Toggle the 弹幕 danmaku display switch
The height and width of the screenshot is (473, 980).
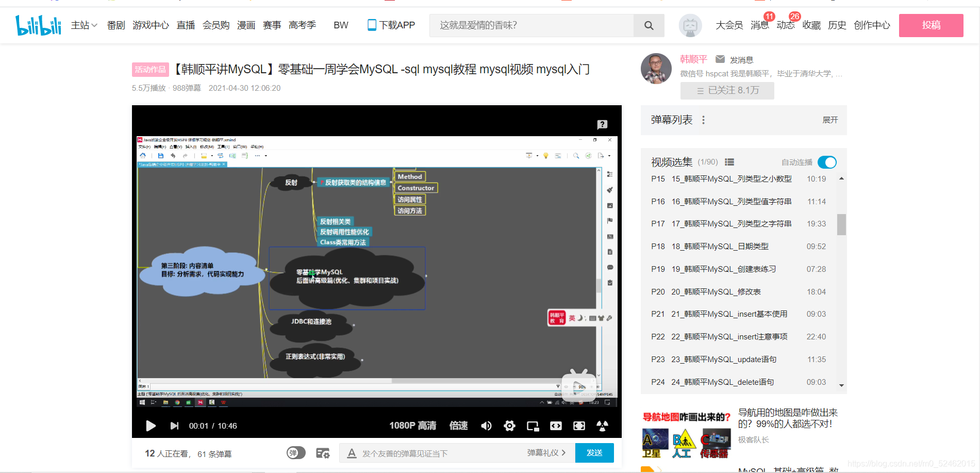click(296, 453)
